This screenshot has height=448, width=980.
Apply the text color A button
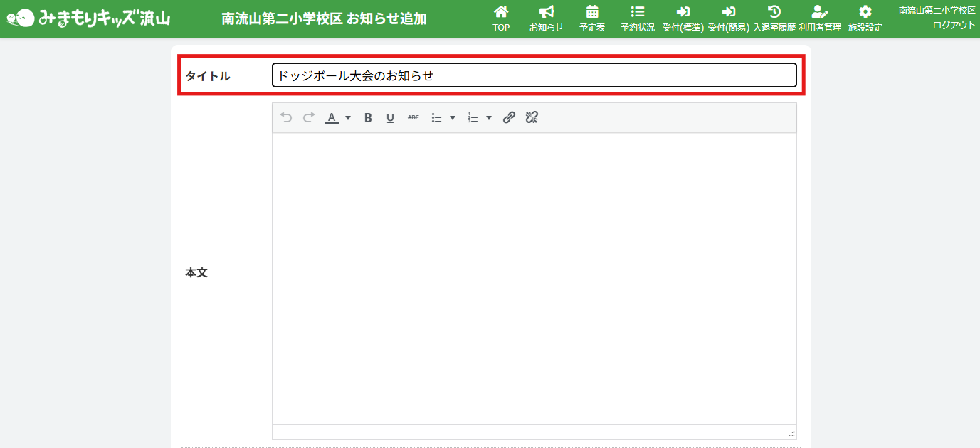[332, 118]
